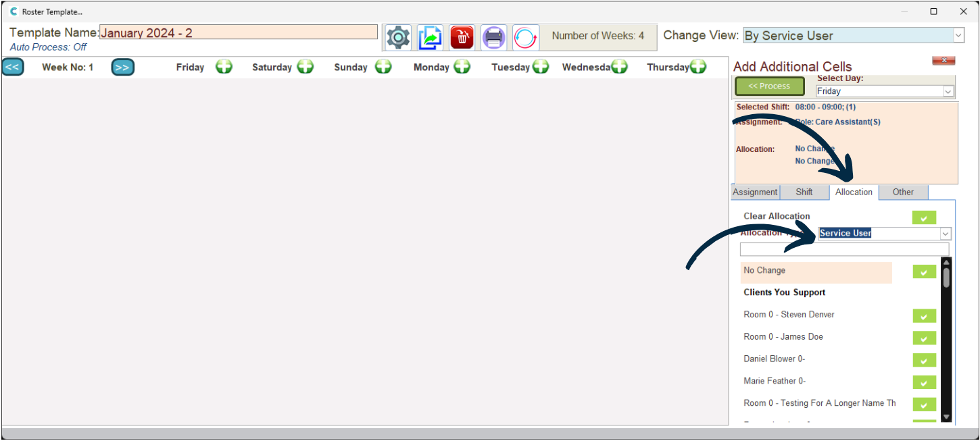
Task: Switch to the Assignment tab
Action: coord(755,192)
